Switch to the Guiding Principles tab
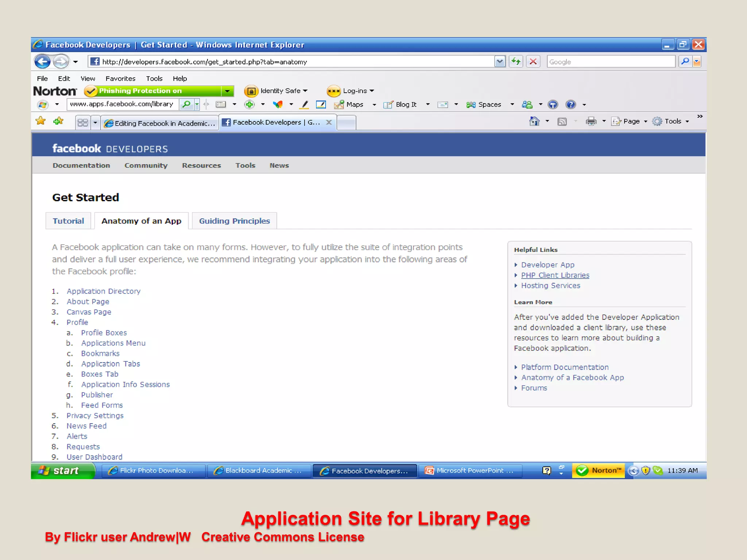 235,221
